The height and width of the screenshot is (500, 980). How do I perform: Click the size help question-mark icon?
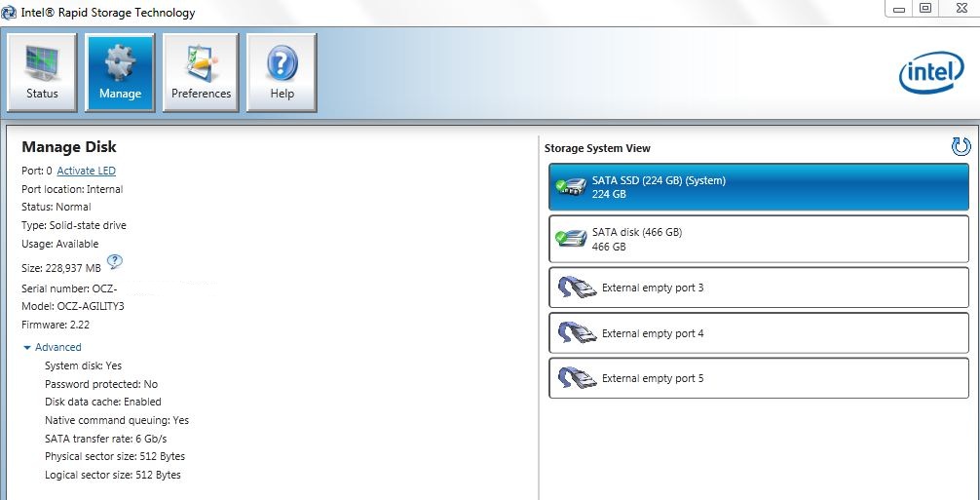pos(114,261)
